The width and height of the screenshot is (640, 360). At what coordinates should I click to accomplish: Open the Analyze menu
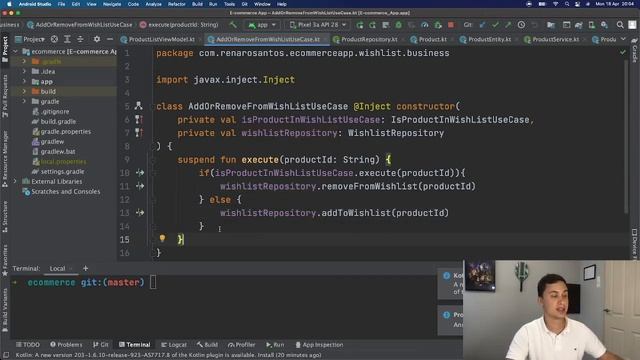tap(153, 4)
